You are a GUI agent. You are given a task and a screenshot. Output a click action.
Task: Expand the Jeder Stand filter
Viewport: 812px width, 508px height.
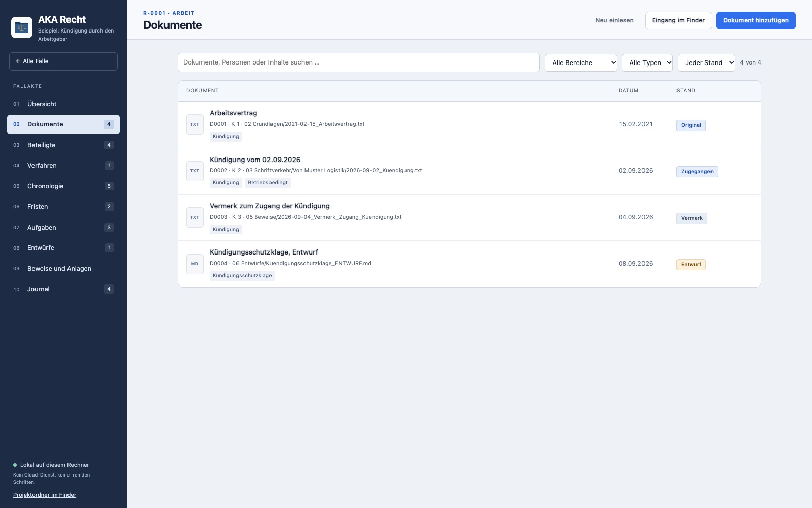click(706, 62)
